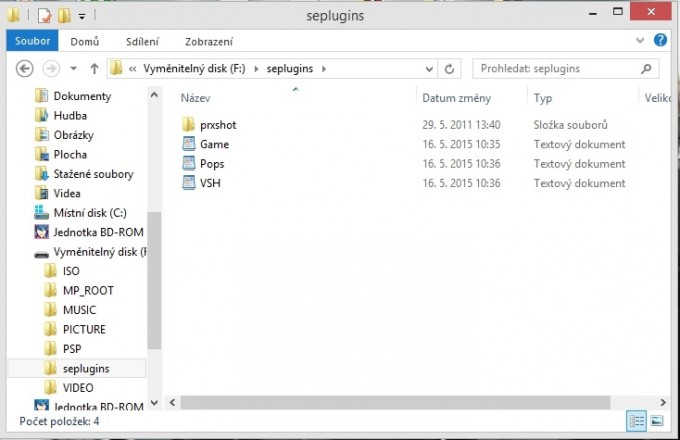Sort by Datum změny column header
This screenshot has width=680, height=440.
pyautogui.click(x=456, y=98)
